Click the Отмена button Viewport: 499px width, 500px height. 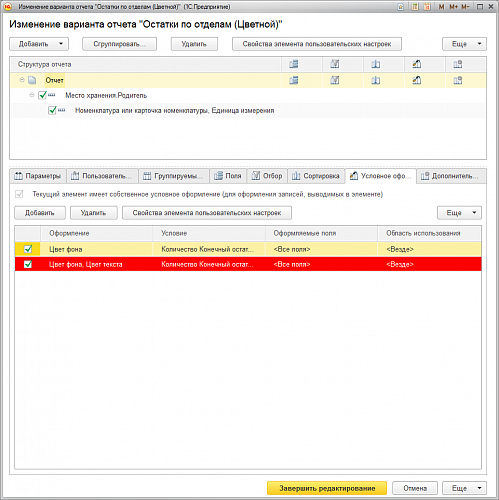coord(415,488)
